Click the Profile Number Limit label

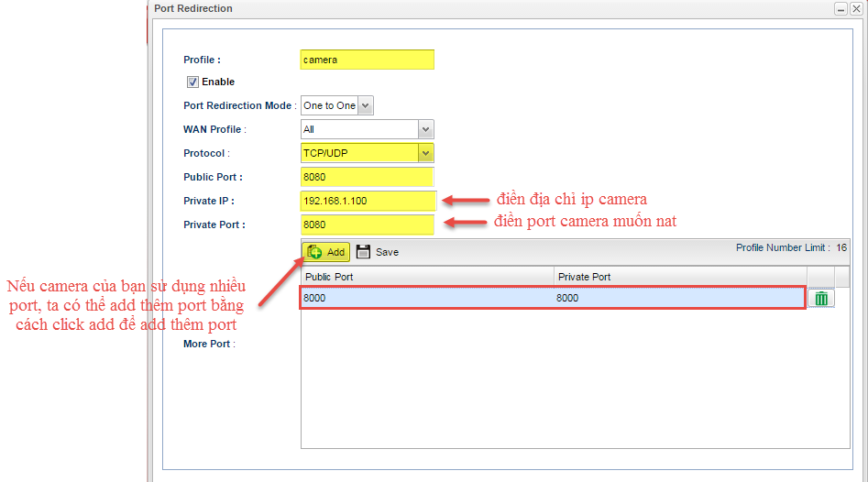click(x=782, y=247)
